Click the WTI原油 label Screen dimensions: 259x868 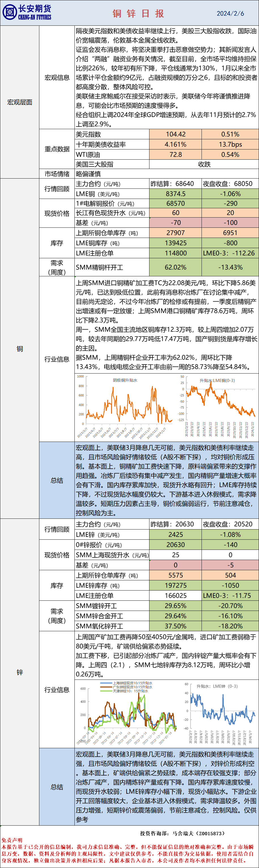pyautogui.click(x=88, y=155)
